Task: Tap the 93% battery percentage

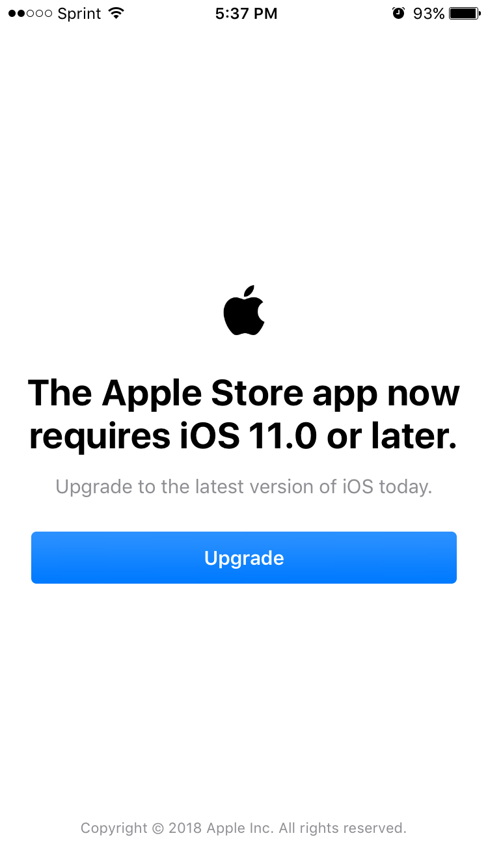Action: [x=429, y=13]
